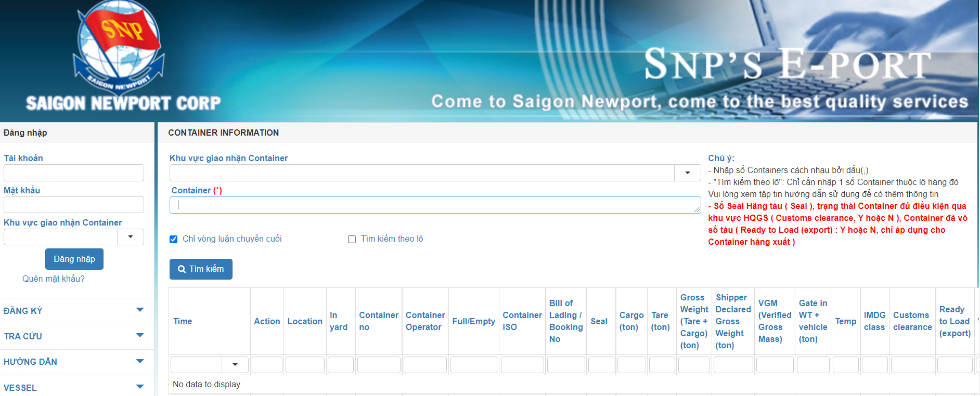980x396 pixels.
Task: Expand the HƯỚNG DẪN menu section
Action: [76, 362]
